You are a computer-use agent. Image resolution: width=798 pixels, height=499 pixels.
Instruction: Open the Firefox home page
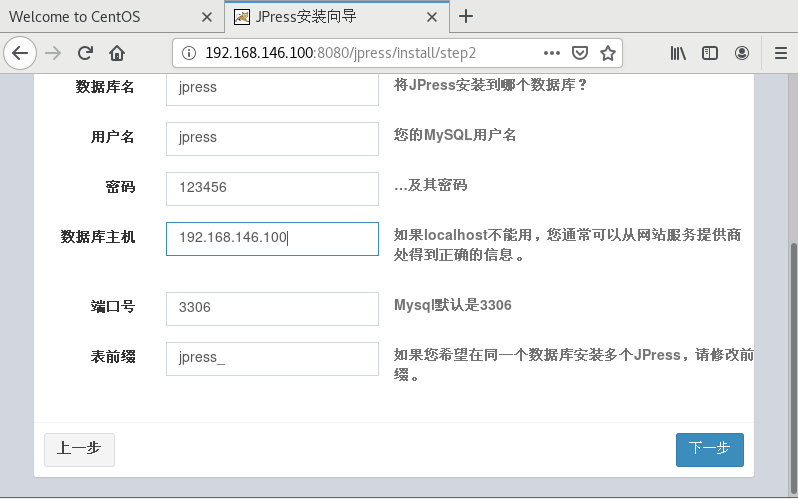click(117, 53)
